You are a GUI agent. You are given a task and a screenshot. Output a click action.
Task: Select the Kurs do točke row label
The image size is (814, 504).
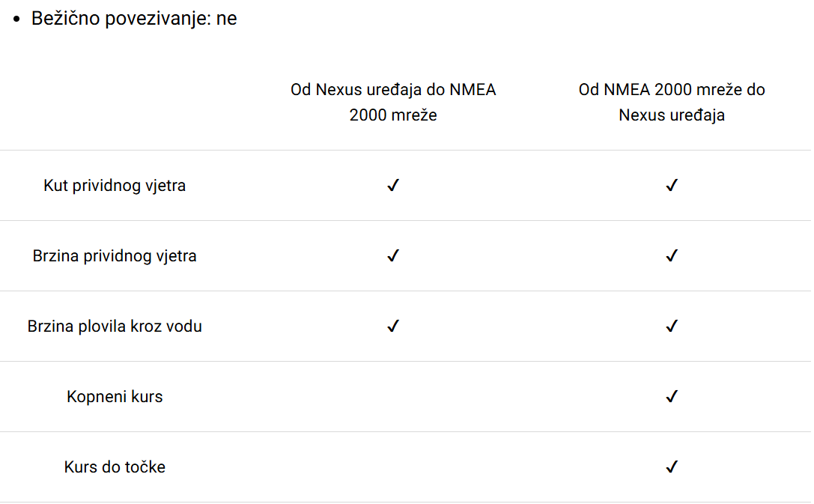click(115, 467)
